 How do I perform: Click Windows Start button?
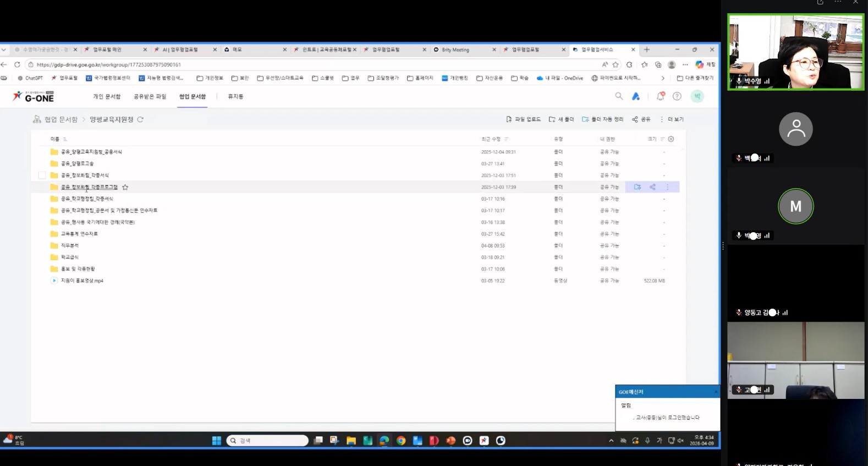217,441
